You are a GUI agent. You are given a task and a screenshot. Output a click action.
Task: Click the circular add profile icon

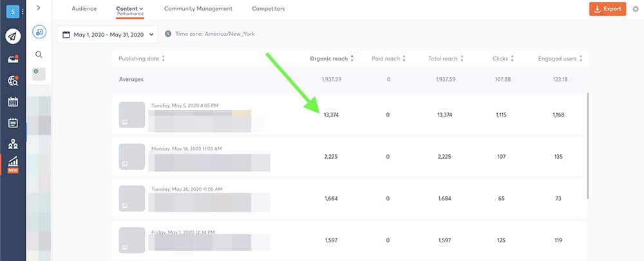pos(39,32)
